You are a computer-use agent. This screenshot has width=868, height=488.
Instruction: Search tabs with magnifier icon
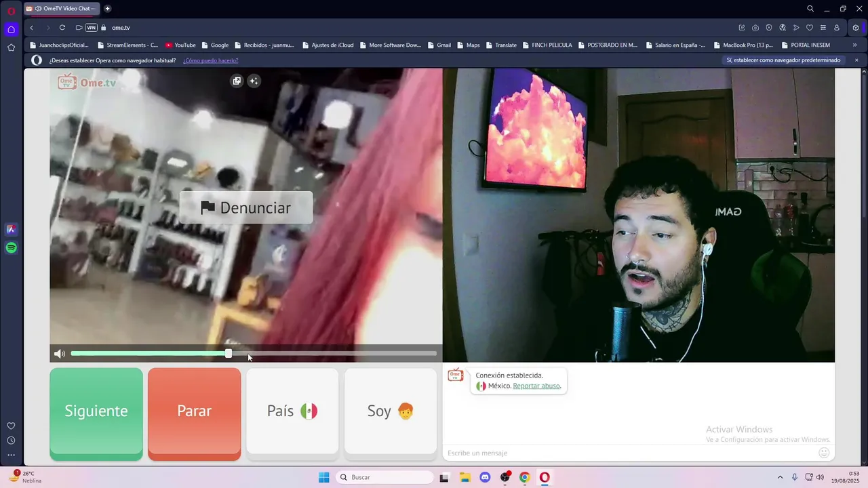pos(810,9)
